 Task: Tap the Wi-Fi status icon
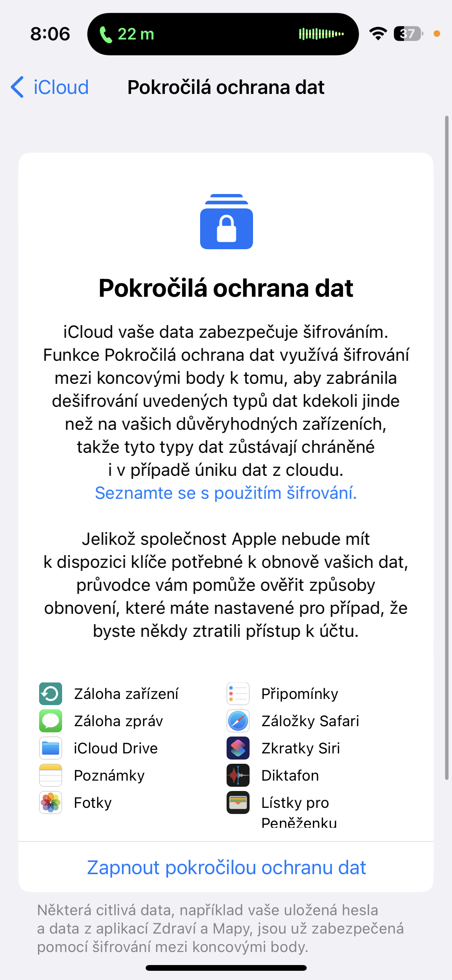pos(378,34)
